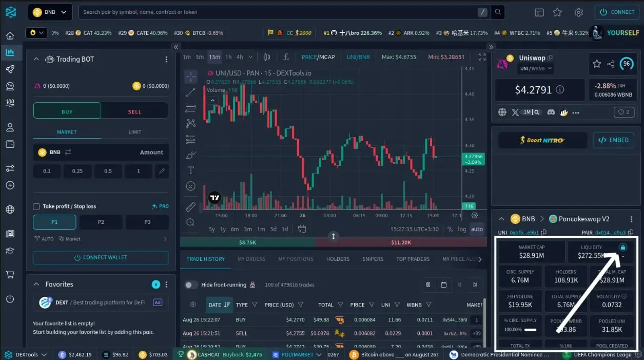Click the CONNECT WALLET button
Screen dimensions: 644x360
101,257
